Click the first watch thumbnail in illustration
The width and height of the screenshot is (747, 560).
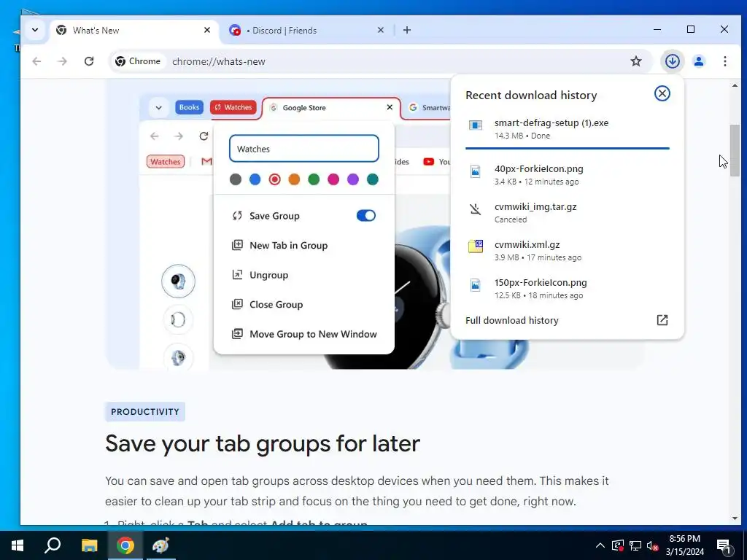tap(178, 281)
